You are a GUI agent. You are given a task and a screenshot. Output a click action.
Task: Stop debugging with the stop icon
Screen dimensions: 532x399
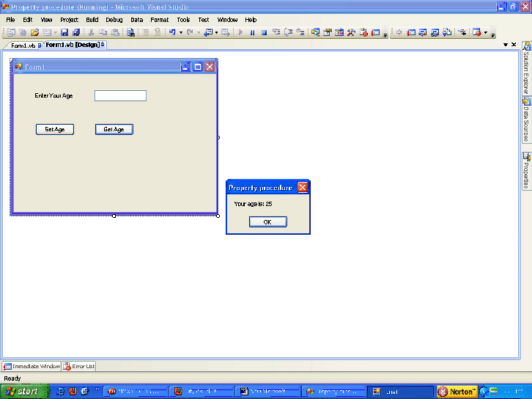(265, 32)
